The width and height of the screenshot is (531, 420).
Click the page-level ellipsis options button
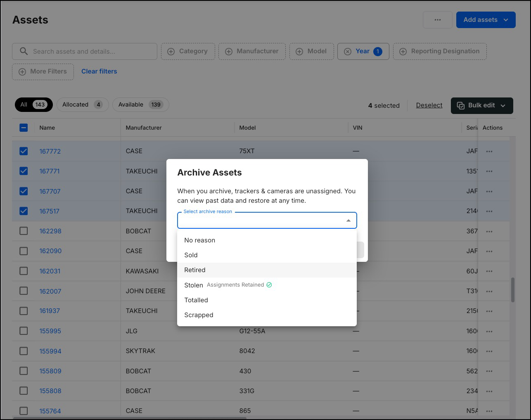pos(438,20)
